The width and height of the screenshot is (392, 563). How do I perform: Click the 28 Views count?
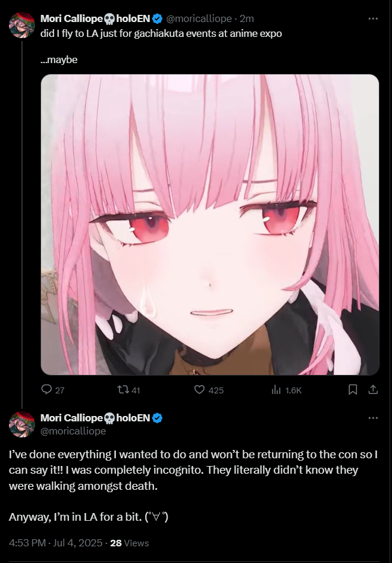tap(129, 543)
